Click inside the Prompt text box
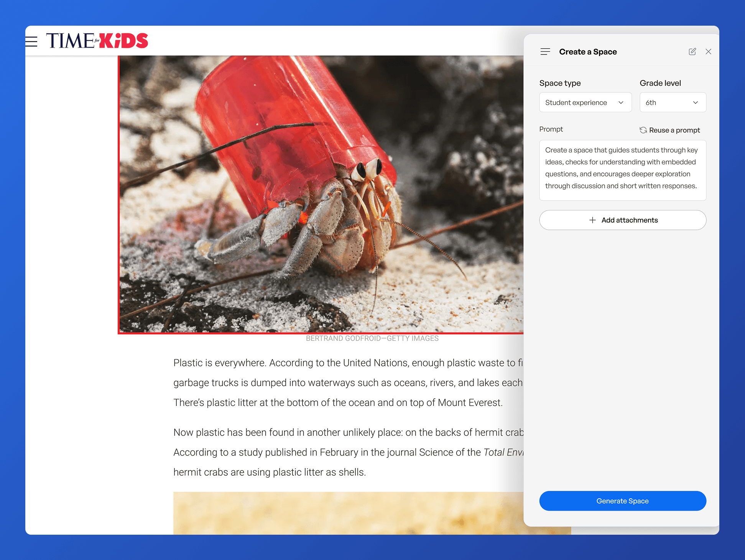Screen dimensions: 745x560 tap(622, 170)
